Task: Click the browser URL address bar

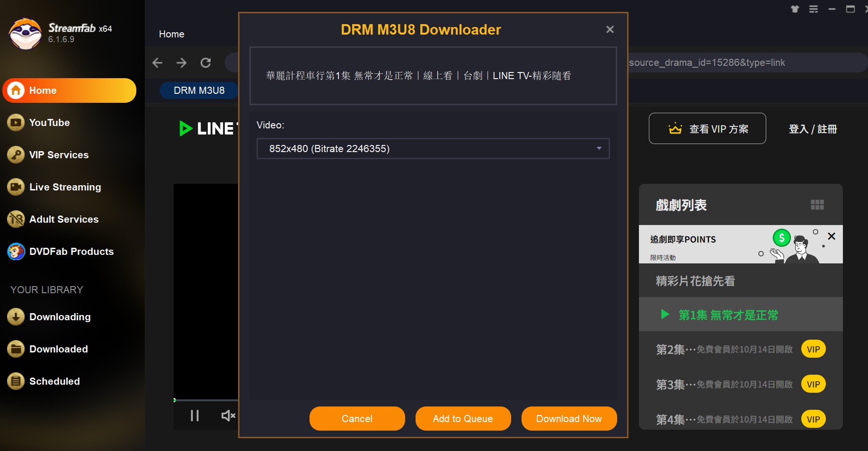Action: click(x=747, y=63)
